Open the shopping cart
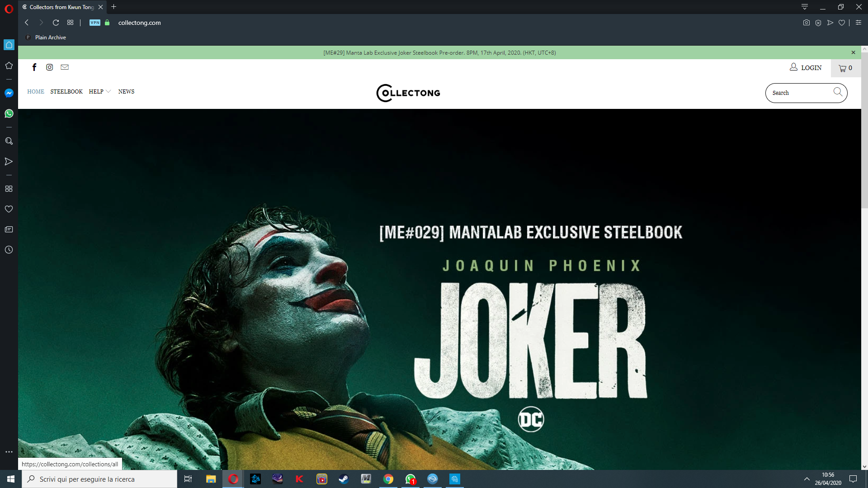868x488 pixels. click(845, 68)
